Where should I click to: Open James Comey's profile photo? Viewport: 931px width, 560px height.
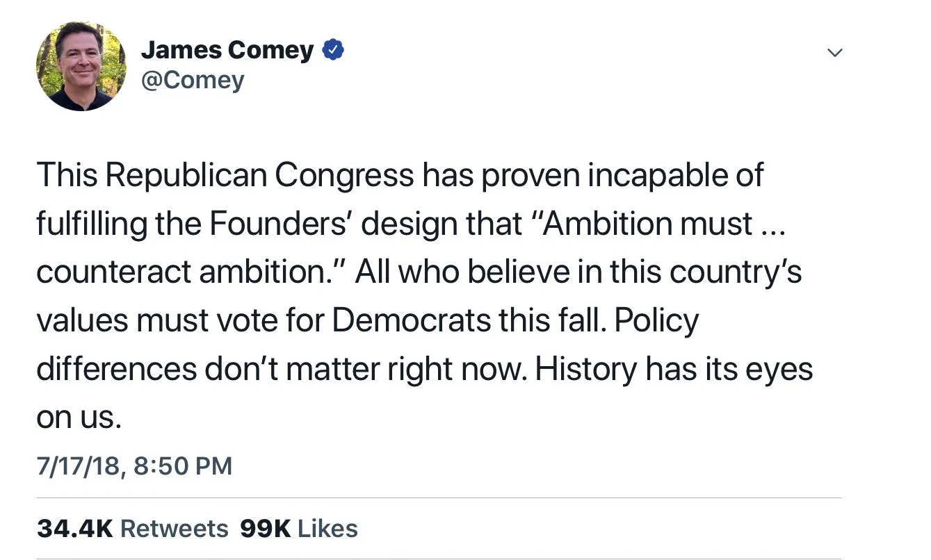(81, 66)
